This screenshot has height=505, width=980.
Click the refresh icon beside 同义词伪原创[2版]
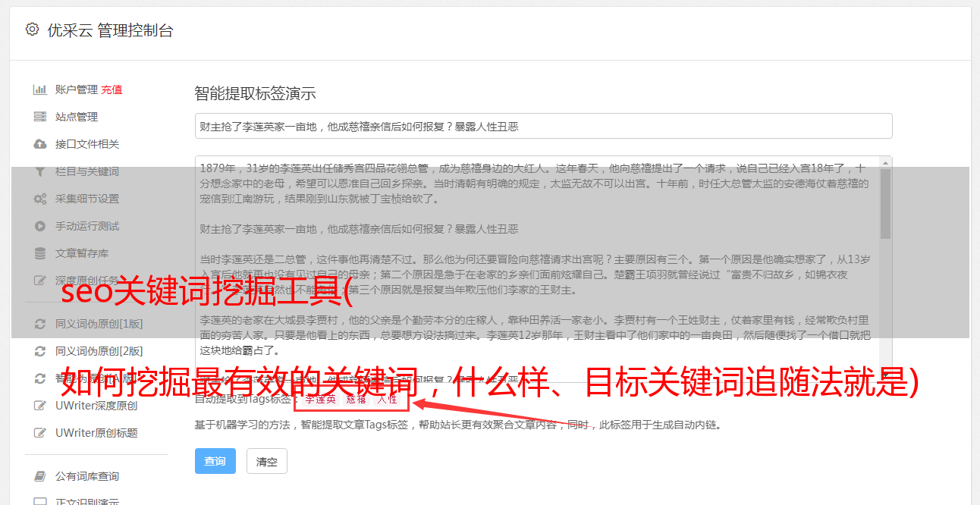[40, 351]
